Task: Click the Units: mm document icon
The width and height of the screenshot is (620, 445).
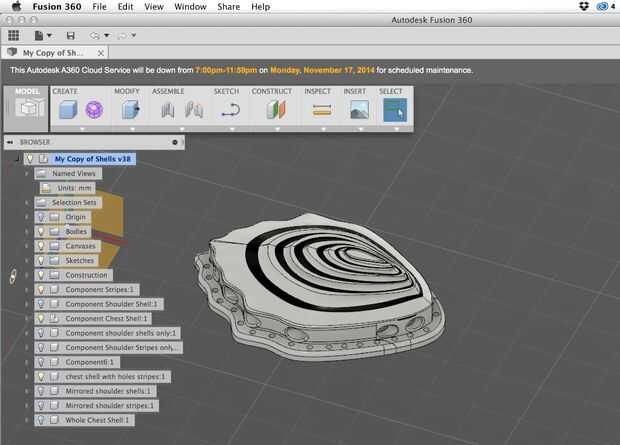Action: coord(46,188)
